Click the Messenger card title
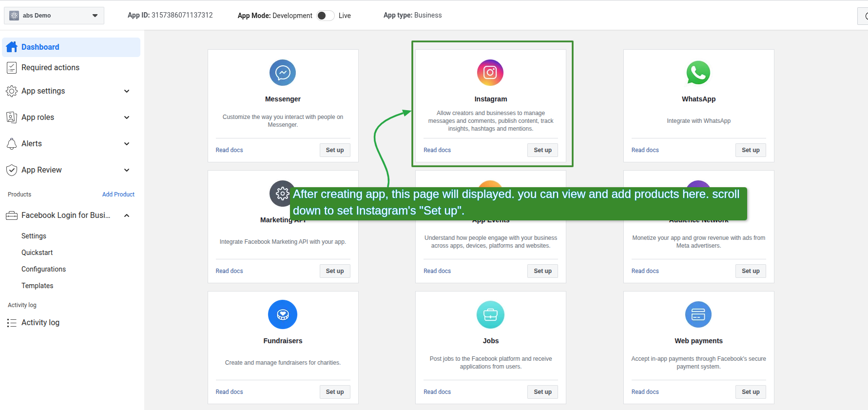The width and height of the screenshot is (868, 410). coord(283,99)
